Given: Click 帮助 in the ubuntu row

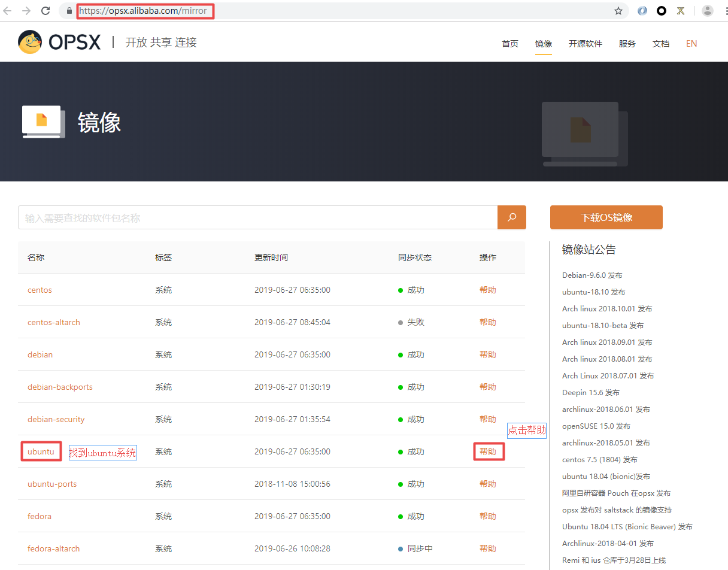Looking at the screenshot, I should coord(488,451).
